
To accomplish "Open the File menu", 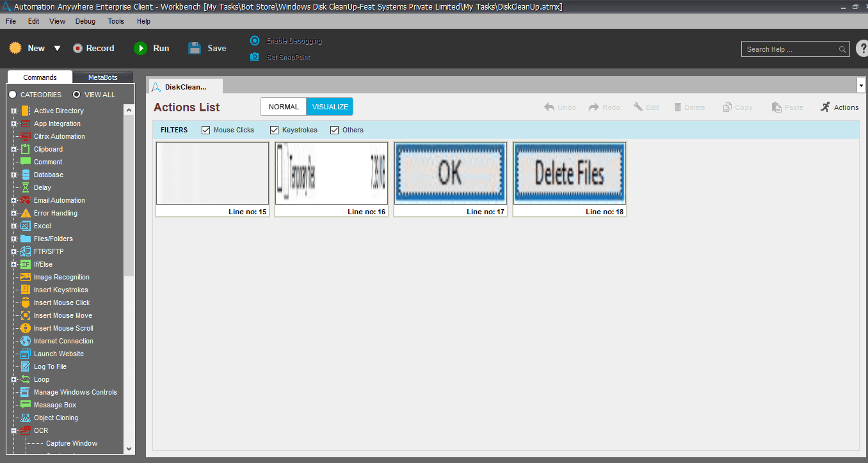I will tap(11, 21).
